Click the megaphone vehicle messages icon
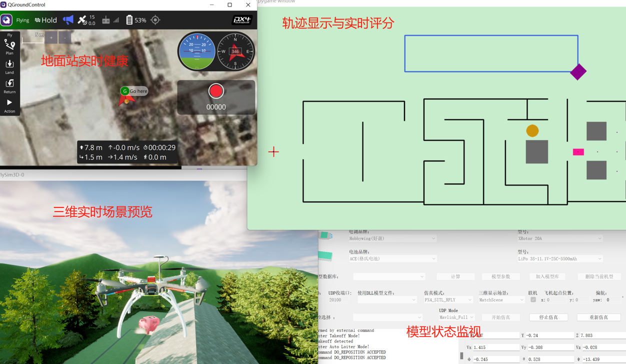The width and height of the screenshot is (626, 364). point(68,20)
